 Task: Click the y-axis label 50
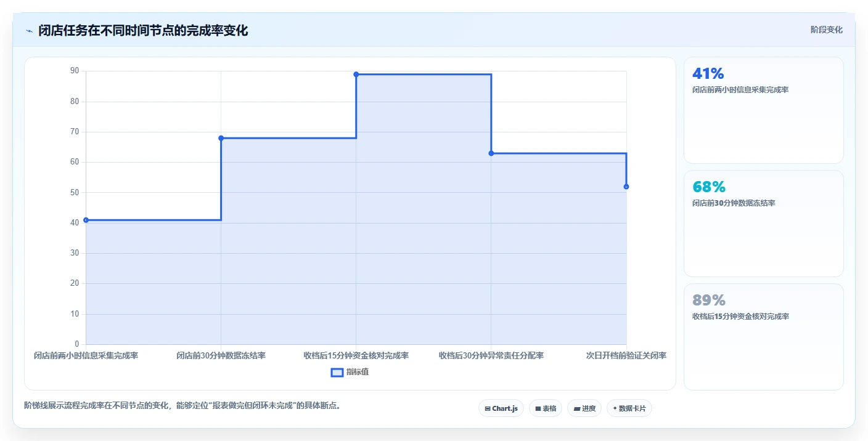click(75, 192)
